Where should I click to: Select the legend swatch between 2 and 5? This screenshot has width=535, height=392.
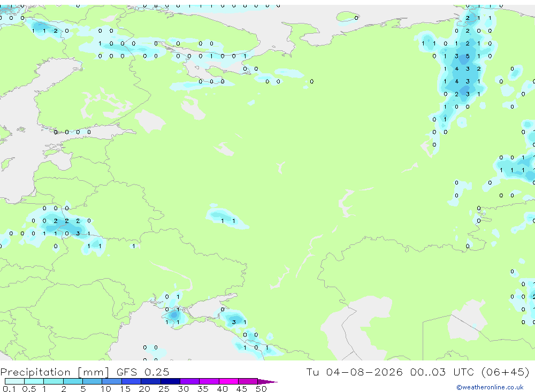pos(73,381)
